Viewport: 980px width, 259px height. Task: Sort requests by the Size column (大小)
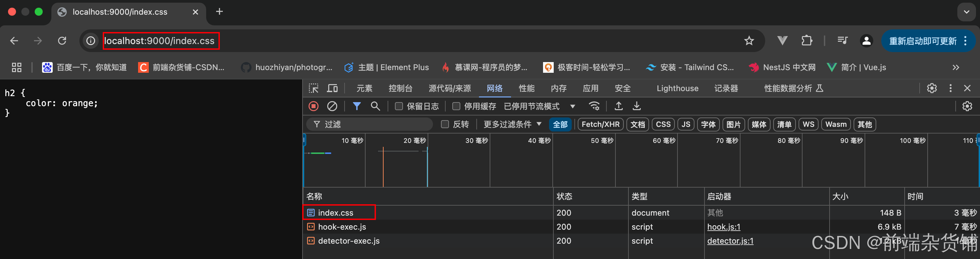(867, 196)
